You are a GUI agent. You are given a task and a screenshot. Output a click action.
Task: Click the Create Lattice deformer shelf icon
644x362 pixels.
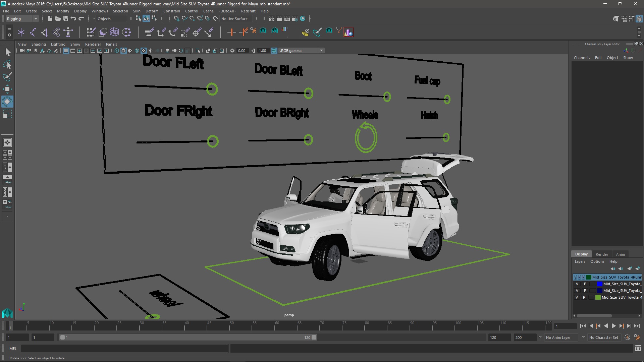(x=114, y=32)
